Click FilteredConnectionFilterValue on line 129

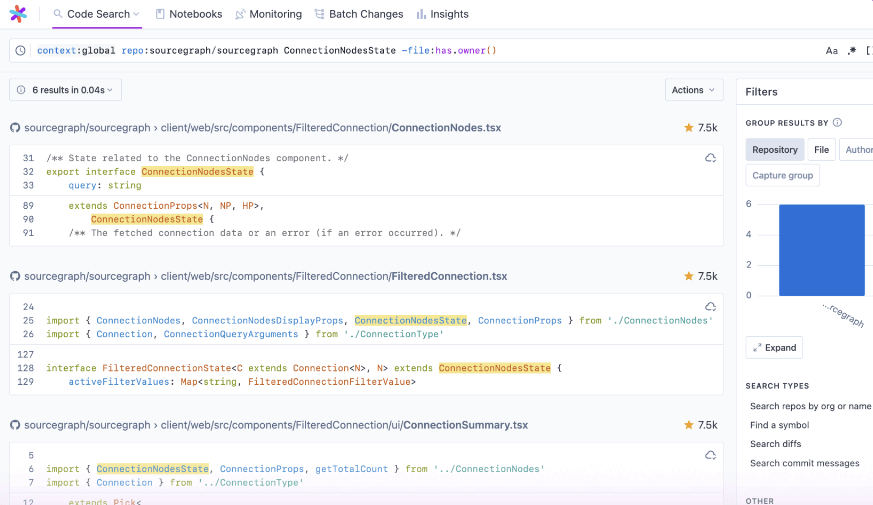click(x=329, y=382)
